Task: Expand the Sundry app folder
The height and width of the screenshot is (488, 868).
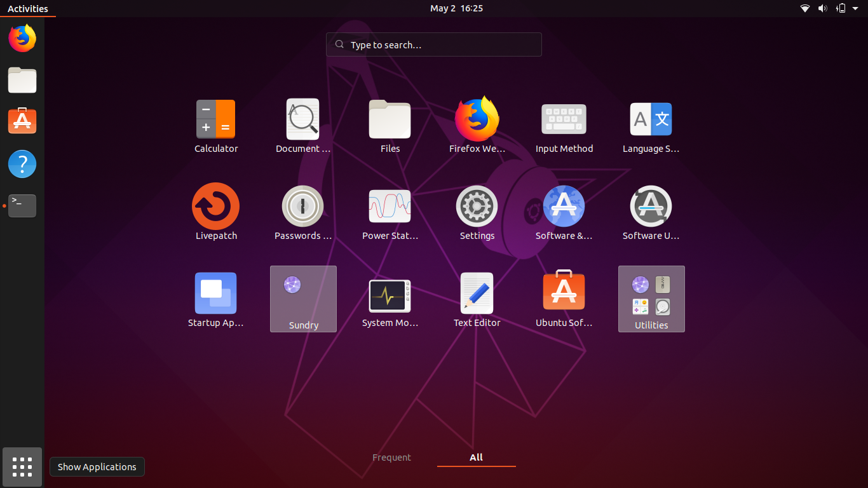Action: pos(303,299)
